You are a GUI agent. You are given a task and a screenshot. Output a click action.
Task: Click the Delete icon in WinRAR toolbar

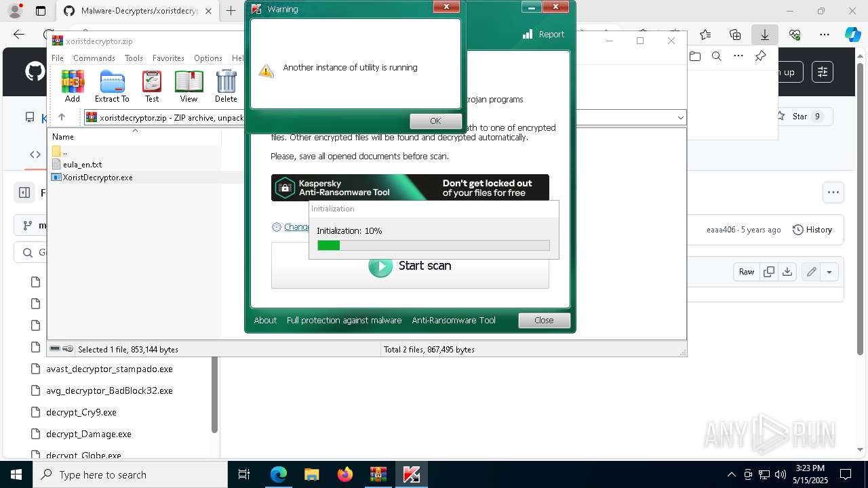226,86
